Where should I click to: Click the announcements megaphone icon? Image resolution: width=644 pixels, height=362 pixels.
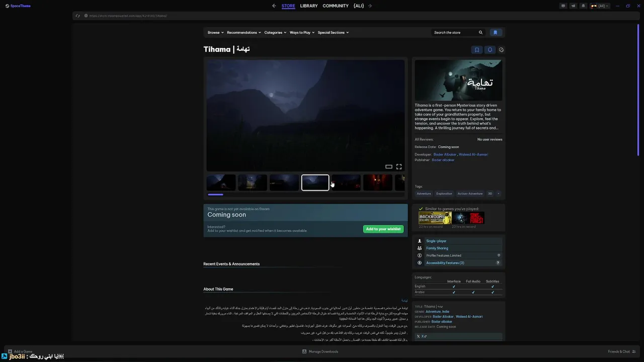coord(573,6)
